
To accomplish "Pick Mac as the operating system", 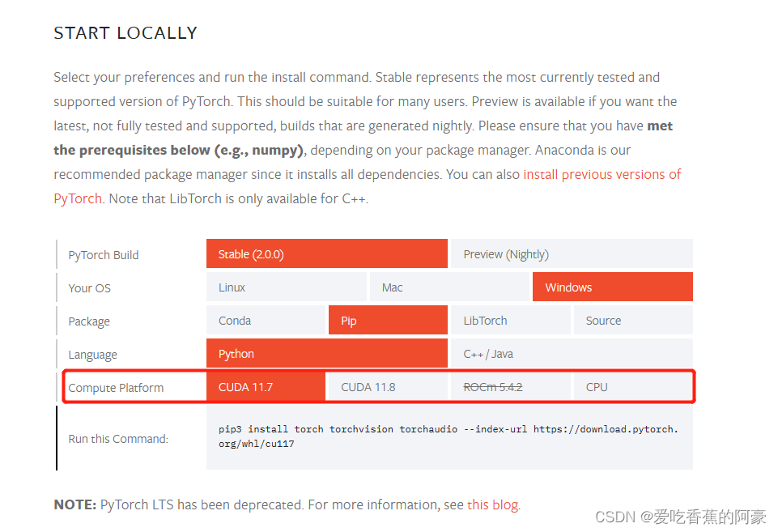I will 449,287.
